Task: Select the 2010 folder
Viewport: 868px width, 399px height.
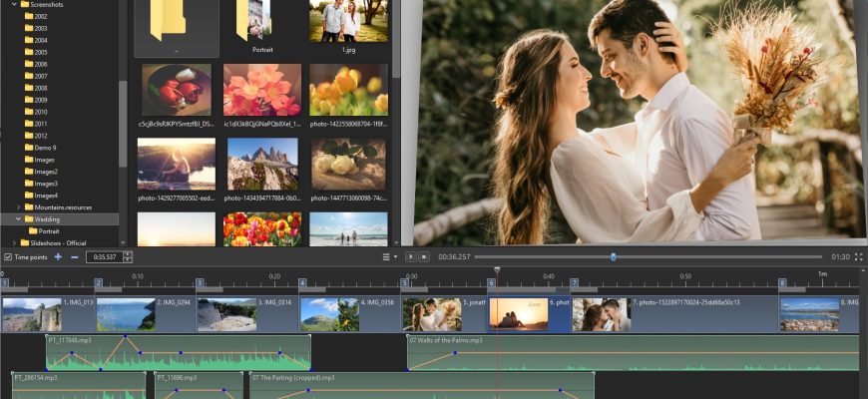Action: pyautogui.click(x=36, y=112)
